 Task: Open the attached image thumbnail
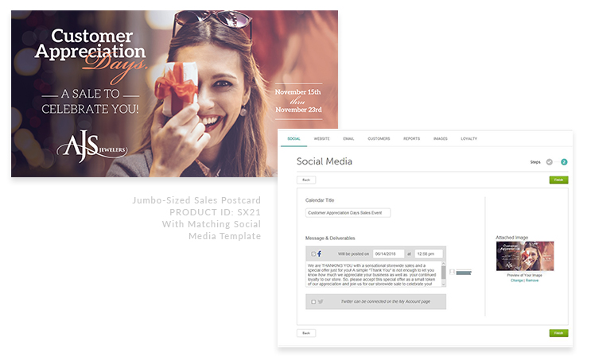click(x=525, y=256)
